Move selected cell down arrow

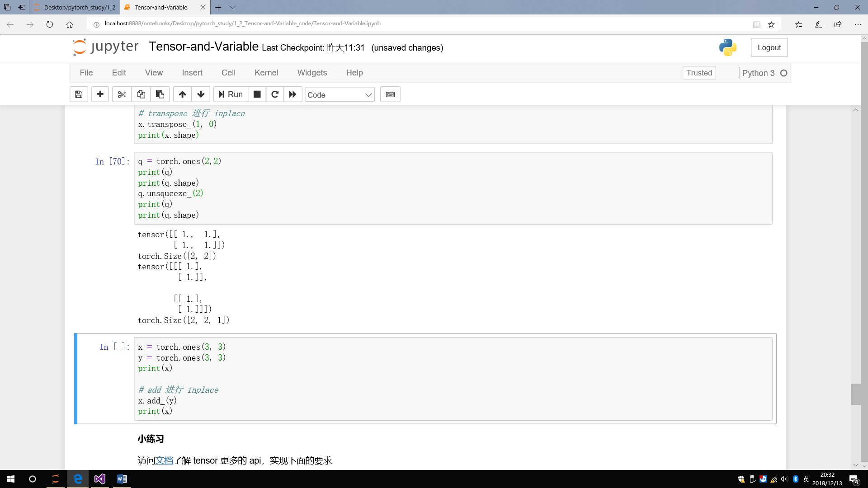[x=201, y=94]
